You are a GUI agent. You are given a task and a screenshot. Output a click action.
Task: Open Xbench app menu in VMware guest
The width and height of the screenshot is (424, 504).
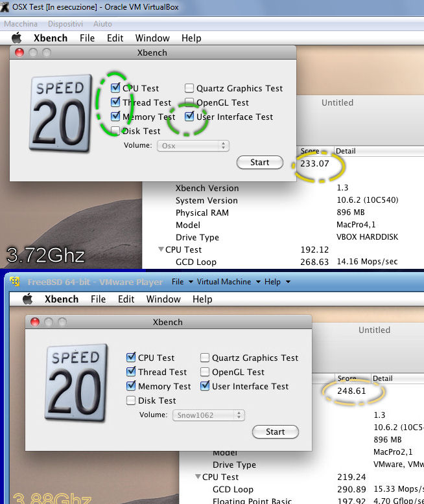[62, 299]
